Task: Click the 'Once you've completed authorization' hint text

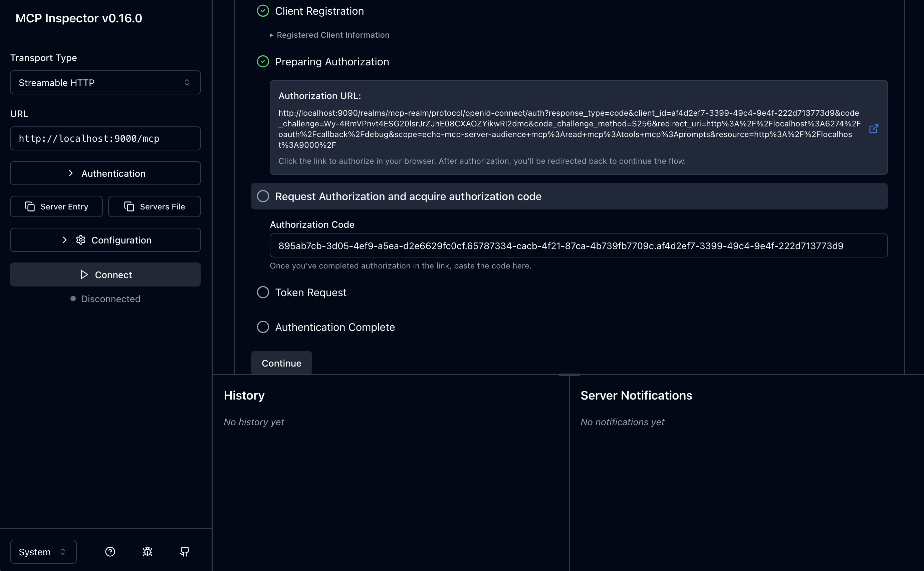Action: point(401,266)
